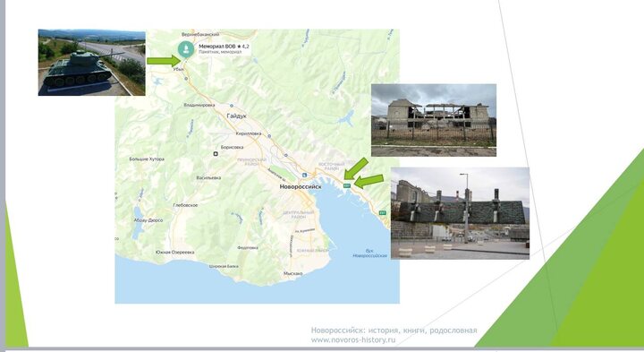Viewport: 644px width, 352px height.
Task: Click the upper diagonal green arrow by the port
Action: point(356,168)
